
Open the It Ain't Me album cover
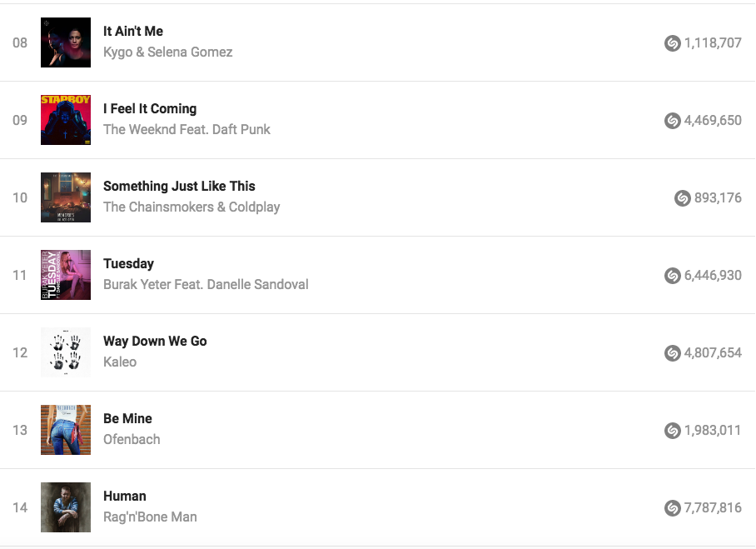pyautogui.click(x=66, y=42)
